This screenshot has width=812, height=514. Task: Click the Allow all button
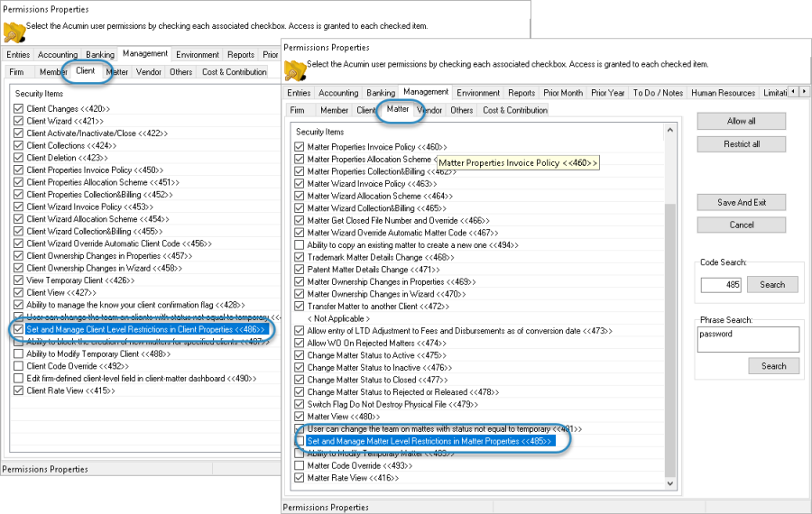[741, 121]
